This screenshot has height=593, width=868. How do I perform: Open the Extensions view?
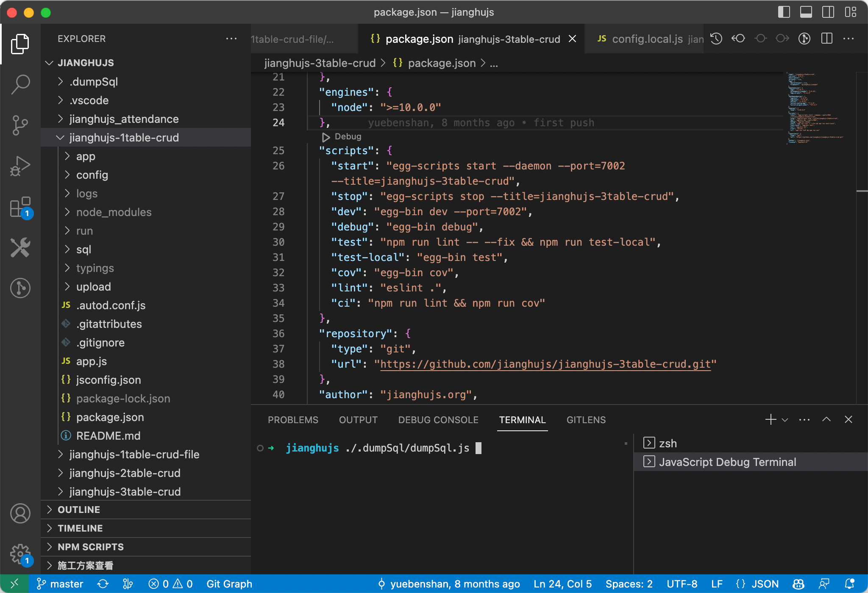20,207
